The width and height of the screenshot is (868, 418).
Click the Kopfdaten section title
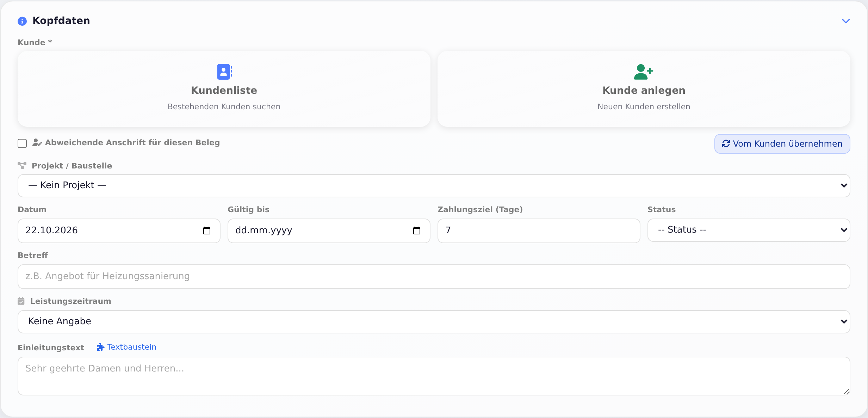pos(61,21)
